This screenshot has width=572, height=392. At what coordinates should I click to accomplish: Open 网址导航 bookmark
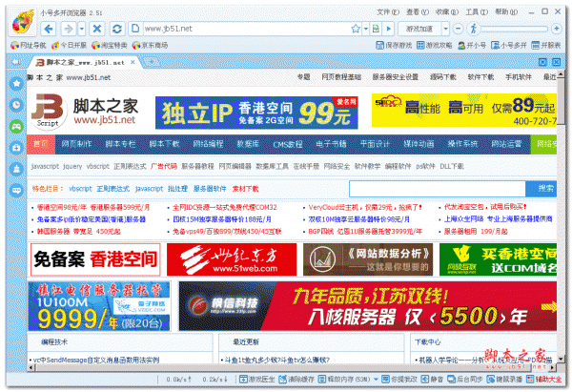[28, 45]
